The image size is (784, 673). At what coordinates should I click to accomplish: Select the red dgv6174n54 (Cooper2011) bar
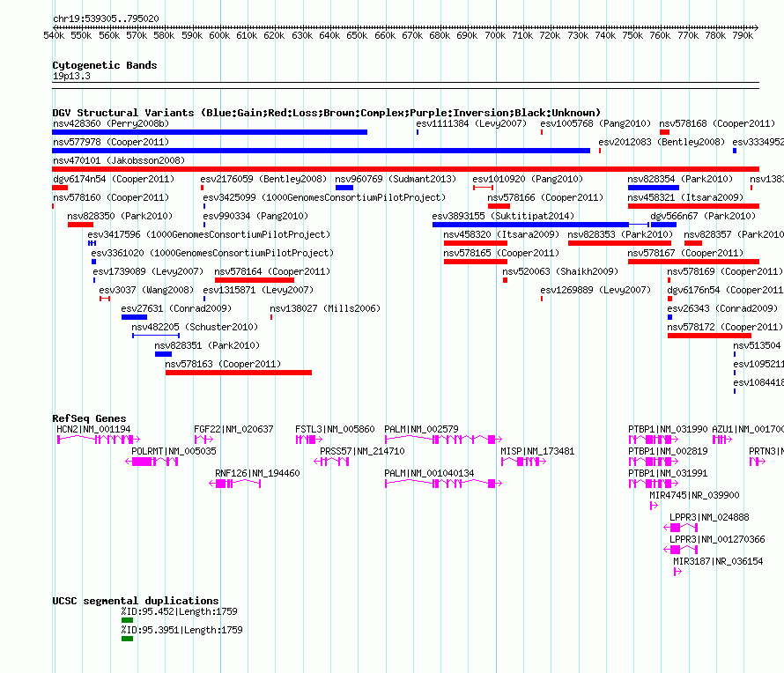(60, 188)
